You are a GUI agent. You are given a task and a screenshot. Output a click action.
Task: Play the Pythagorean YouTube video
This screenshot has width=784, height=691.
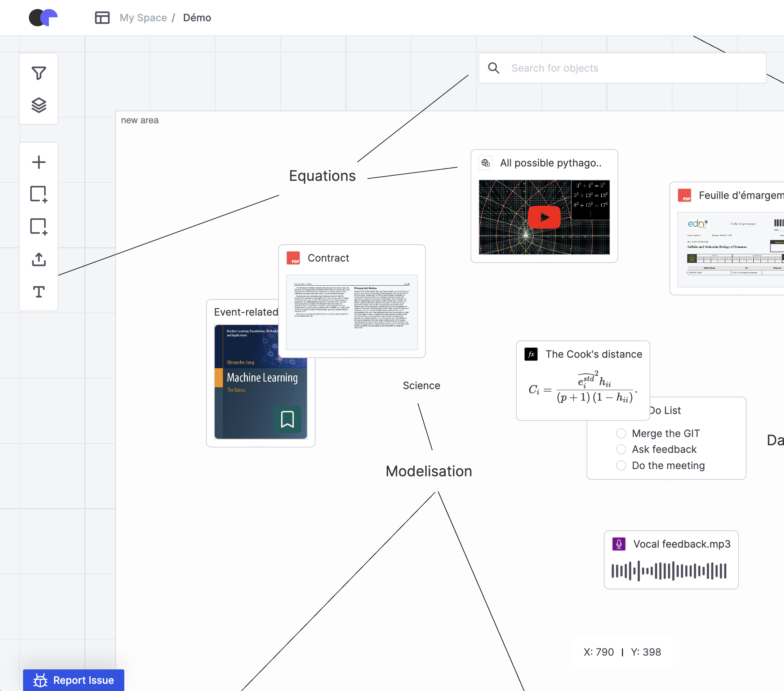point(544,217)
